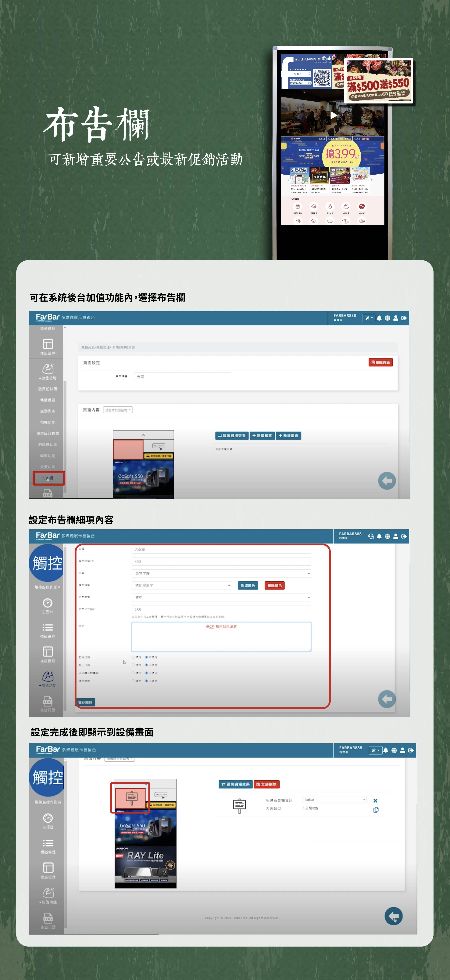Image resolution: width=450 pixels, height=980 pixels.
Task: Click round back arrow in first backend screenshot
Action: [x=387, y=481]
